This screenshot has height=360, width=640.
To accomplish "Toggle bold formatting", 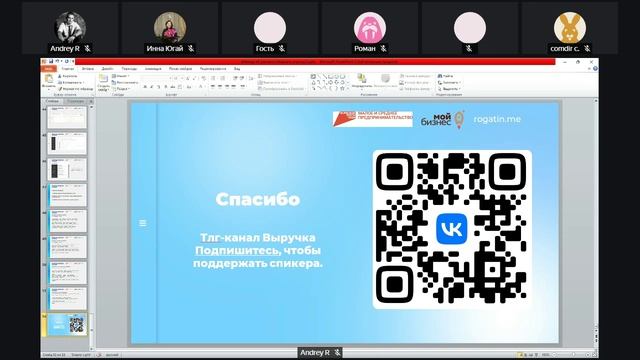I will [x=144, y=87].
